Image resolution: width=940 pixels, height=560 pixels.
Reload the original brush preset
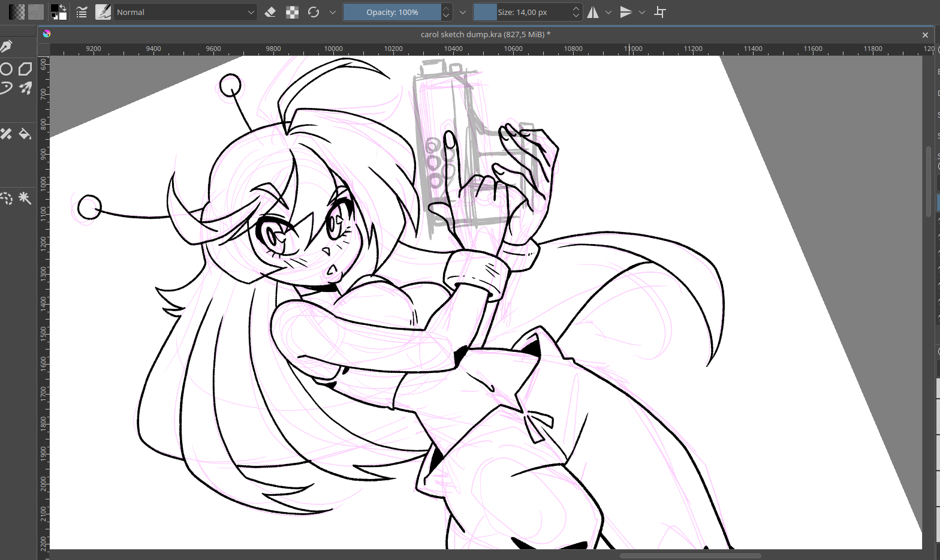314,12
